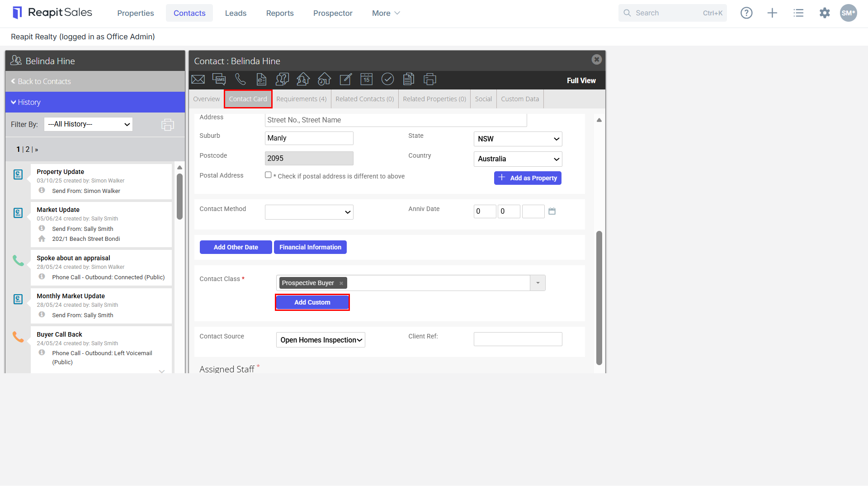Click the Financial Information button
Image resolution: width=868 pixels, height=488 pixels.
click(x=310, y=247)
